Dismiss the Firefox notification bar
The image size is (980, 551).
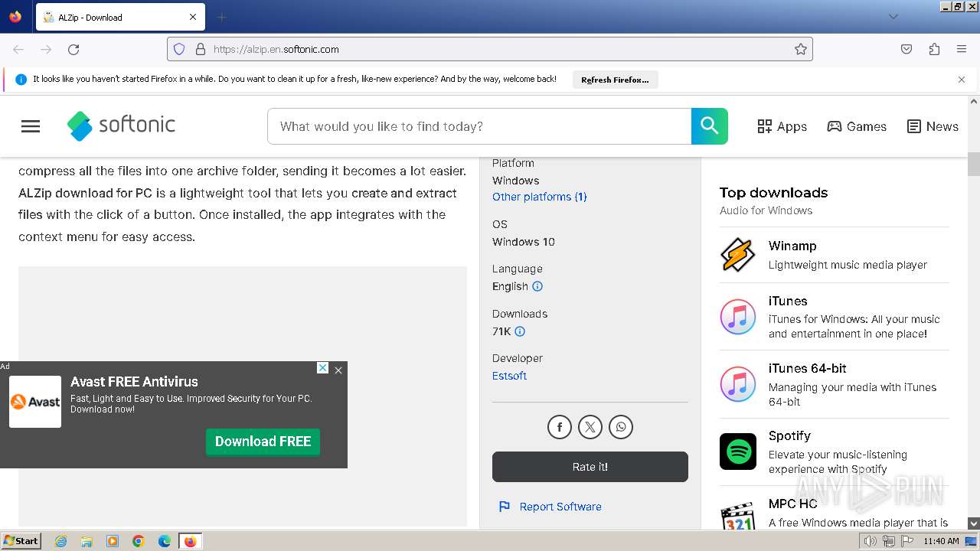pyautogui.click(x=962, y=80)
